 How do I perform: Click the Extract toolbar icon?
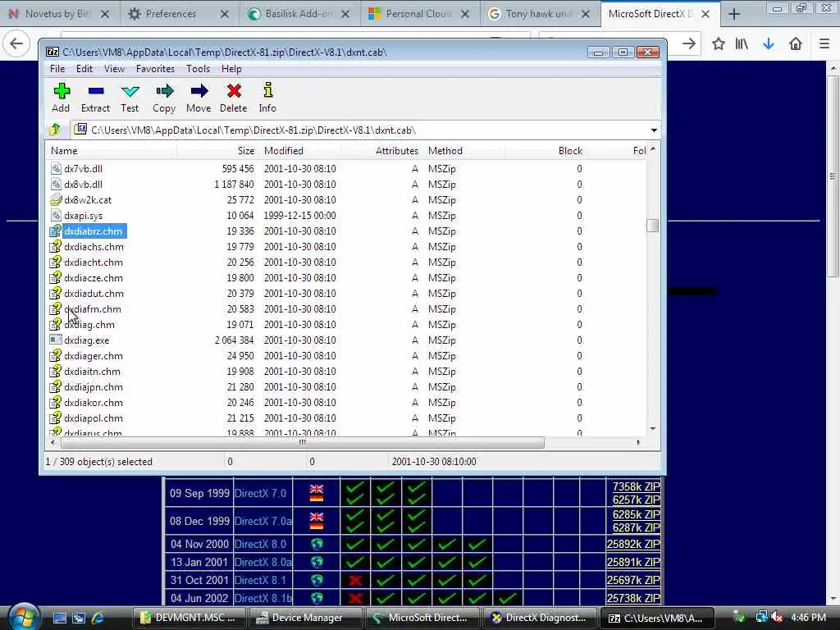coord(96,91)
